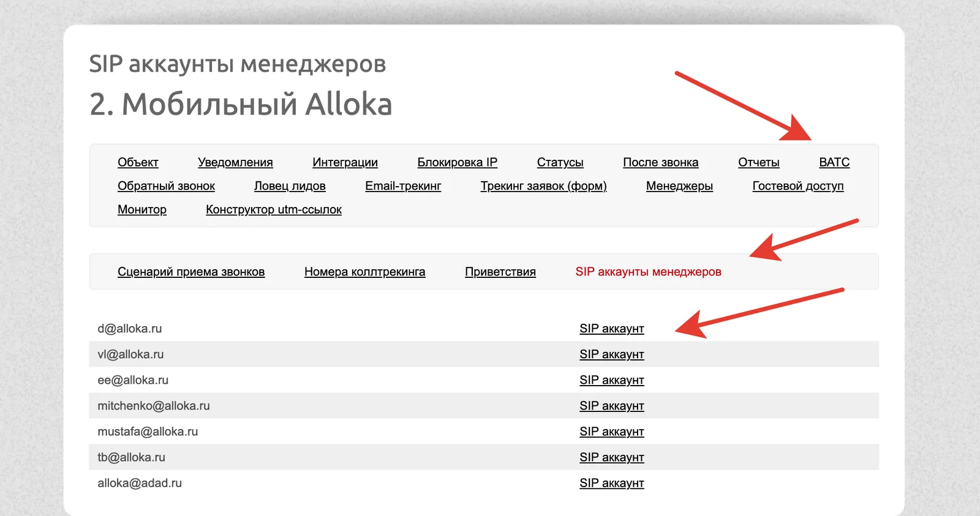Open Конструктор utm-ссылок

pyautogui.click(x=274, y=209)
